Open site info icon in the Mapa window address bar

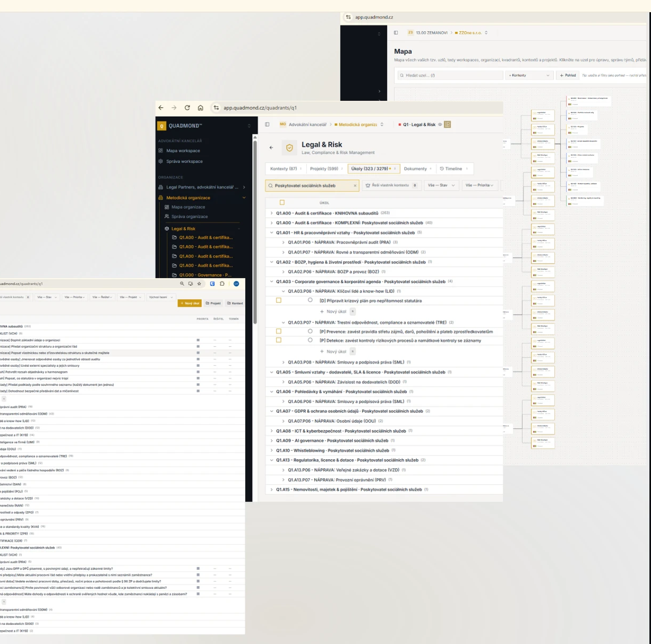(x=348, y=17)
